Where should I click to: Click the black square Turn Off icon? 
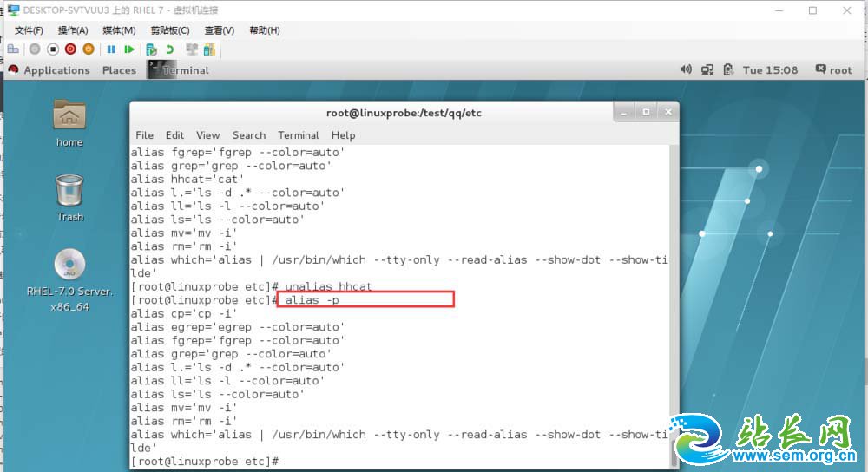tap(53, 49)
